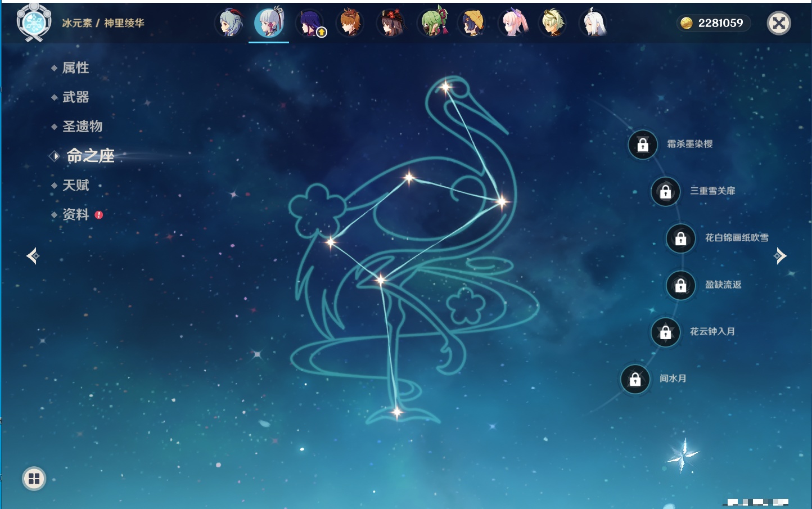The width and height of the screenshot is (812, 509).
Task: Click the Cryo element emblem icon
Action: [34, 22]
